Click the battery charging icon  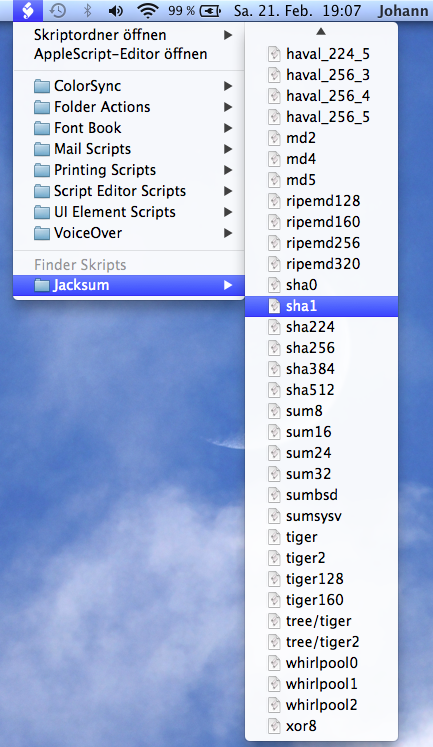[211, 10]
